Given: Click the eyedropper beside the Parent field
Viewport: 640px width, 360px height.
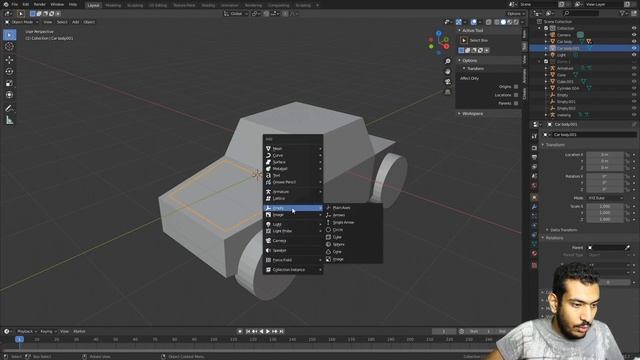Looking at the screenshot, I should click(x=627, y=247).
